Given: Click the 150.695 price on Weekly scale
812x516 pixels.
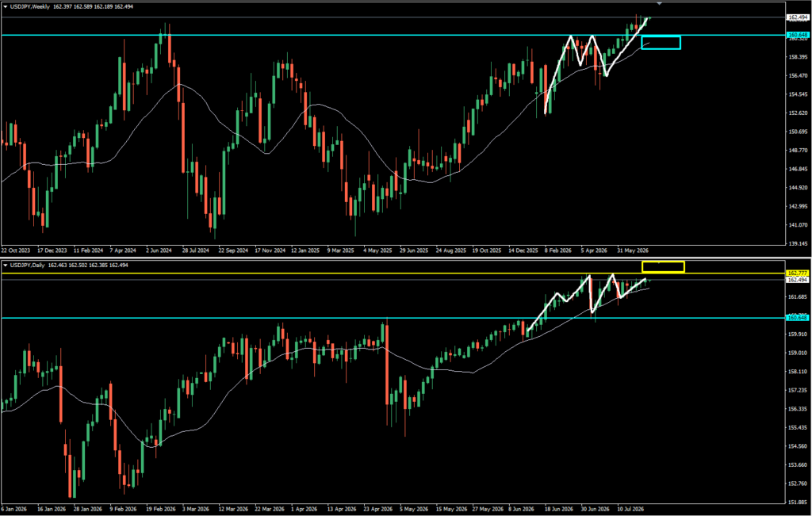Looking at the screenshot, I should coord(798,132).
